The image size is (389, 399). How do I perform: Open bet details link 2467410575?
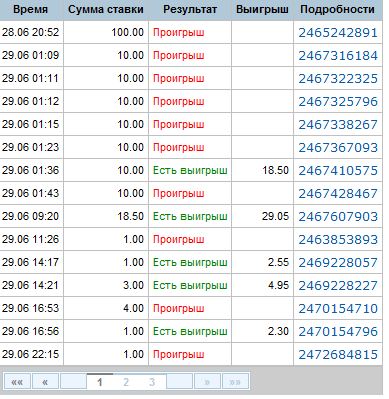click(338, 171)
